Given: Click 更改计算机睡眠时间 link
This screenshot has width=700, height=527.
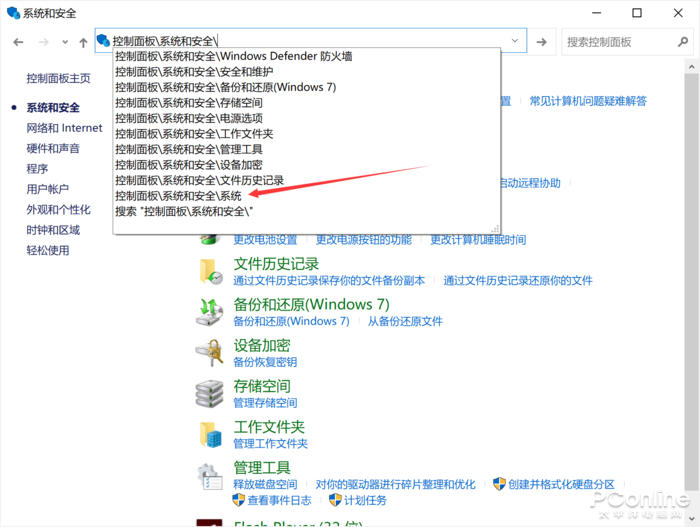Looking at the screenshot, I should point(478,240).
